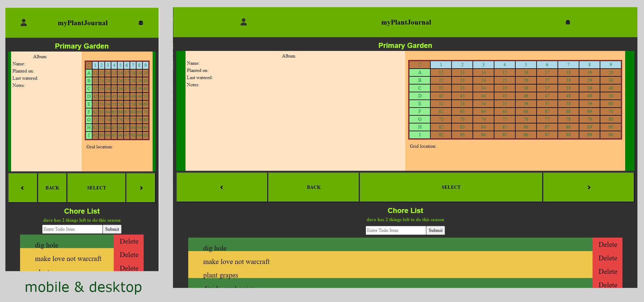Click the right arrow button in mobile view
This screenshot has height=302, width=644.
coord(141,188)
